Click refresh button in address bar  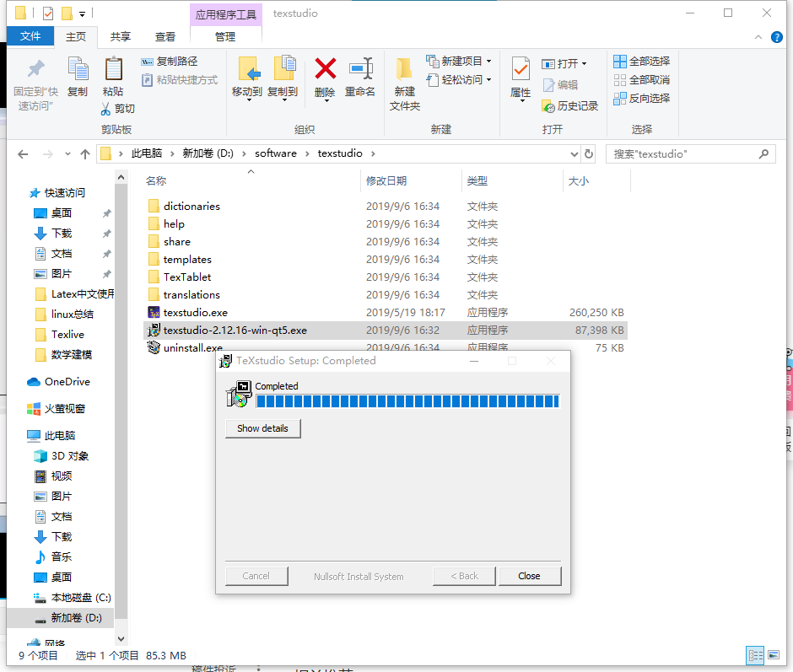589,153
